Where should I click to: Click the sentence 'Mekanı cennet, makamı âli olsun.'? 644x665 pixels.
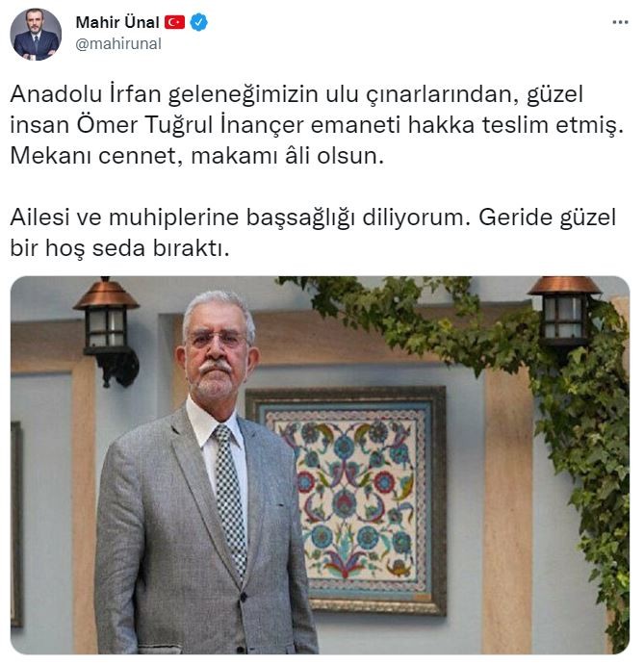click(196, 156)
